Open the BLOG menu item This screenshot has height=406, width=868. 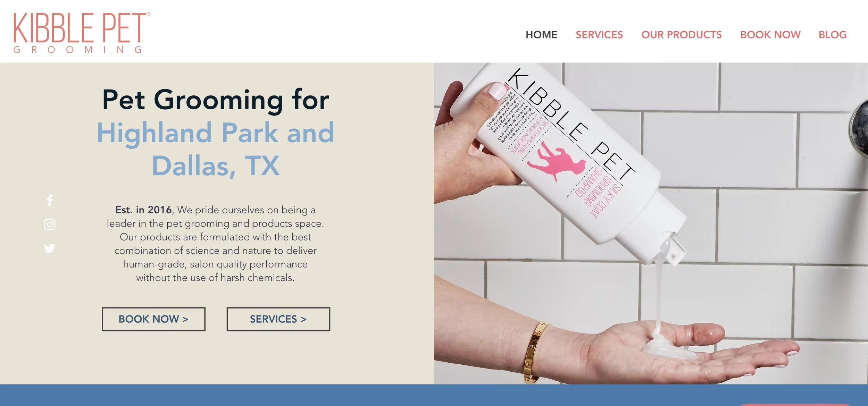(833, 35)
